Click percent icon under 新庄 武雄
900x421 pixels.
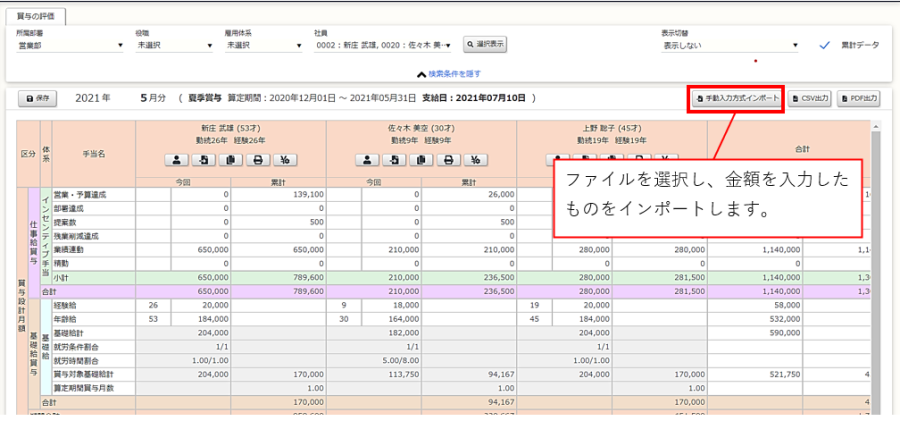click(x=286, y=160)
